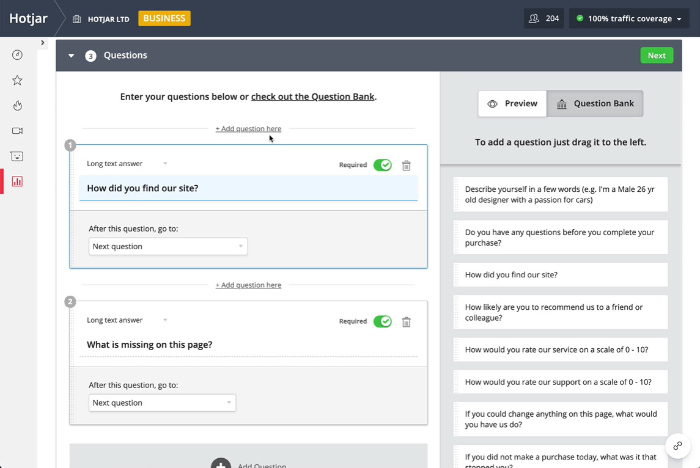Image resolution: width=700 pixels, height=468 pixels.
Task: Open the dashboard icon in the sidebar
Action: click(x=17, y=55)
